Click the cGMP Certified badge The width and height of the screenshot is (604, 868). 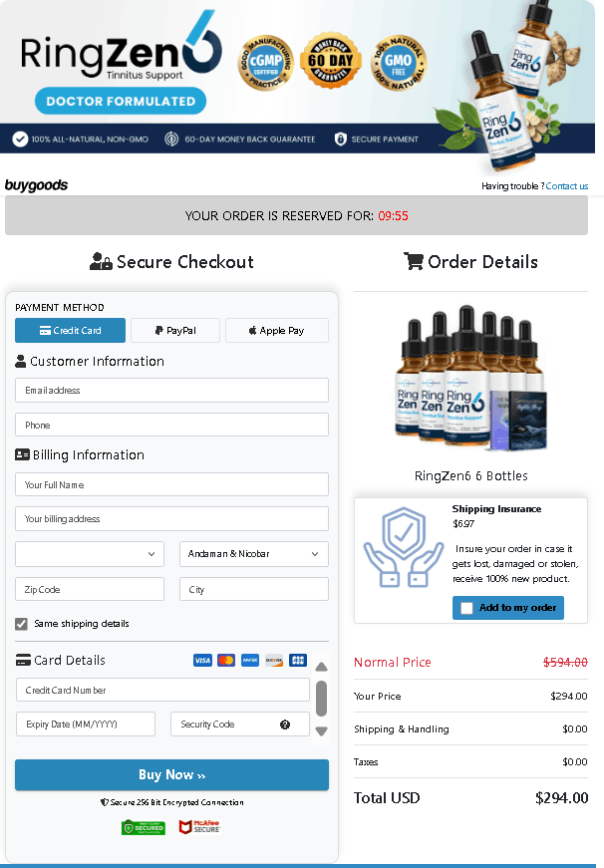266,62
